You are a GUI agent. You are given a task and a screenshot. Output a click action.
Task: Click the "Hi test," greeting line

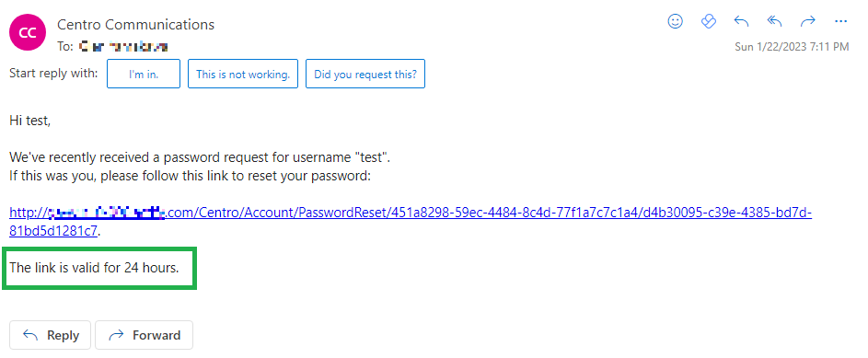(29, 120)
